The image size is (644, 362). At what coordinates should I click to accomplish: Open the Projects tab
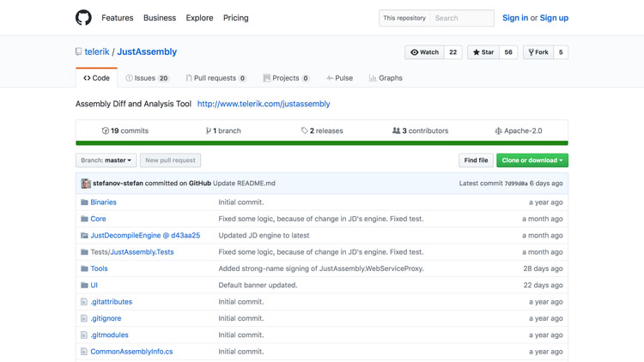286,78
